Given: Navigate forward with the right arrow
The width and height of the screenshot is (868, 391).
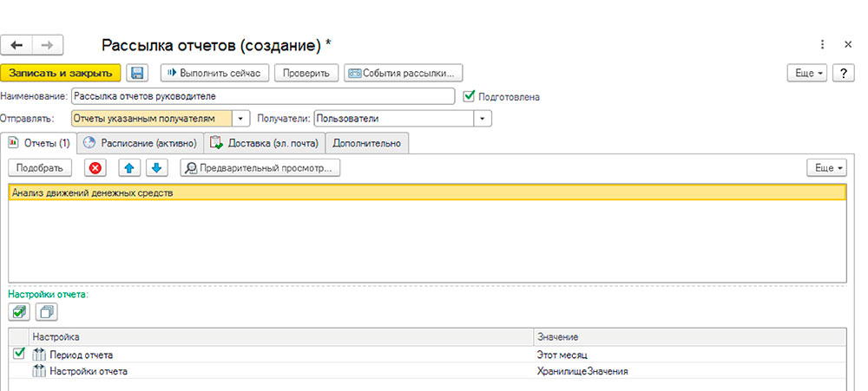Looking at the screenshot, I should click(46, 44).
